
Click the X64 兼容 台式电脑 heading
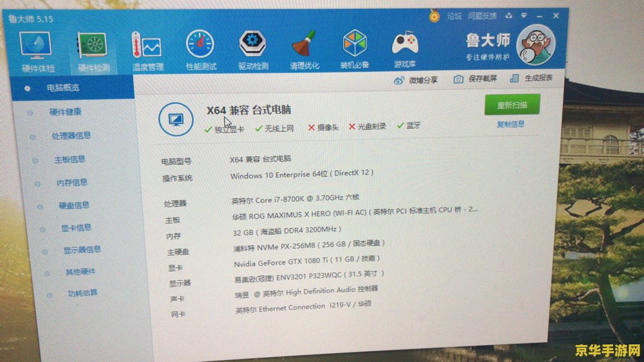tap(249, 110)
